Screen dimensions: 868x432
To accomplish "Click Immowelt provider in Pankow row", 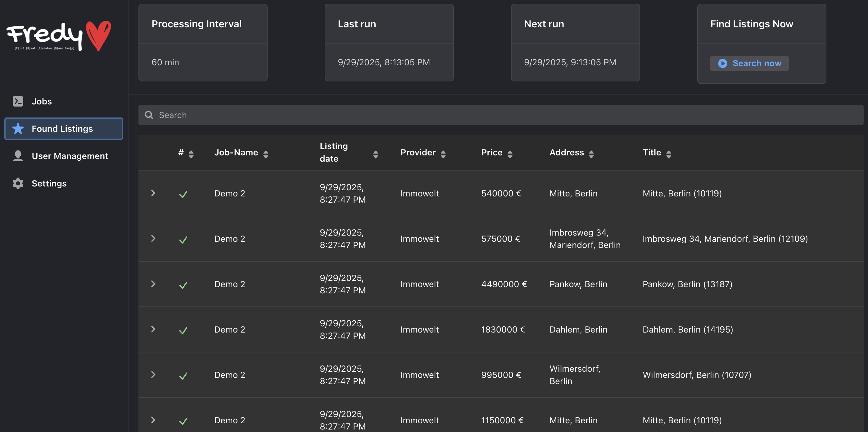I will coord(419,284).
